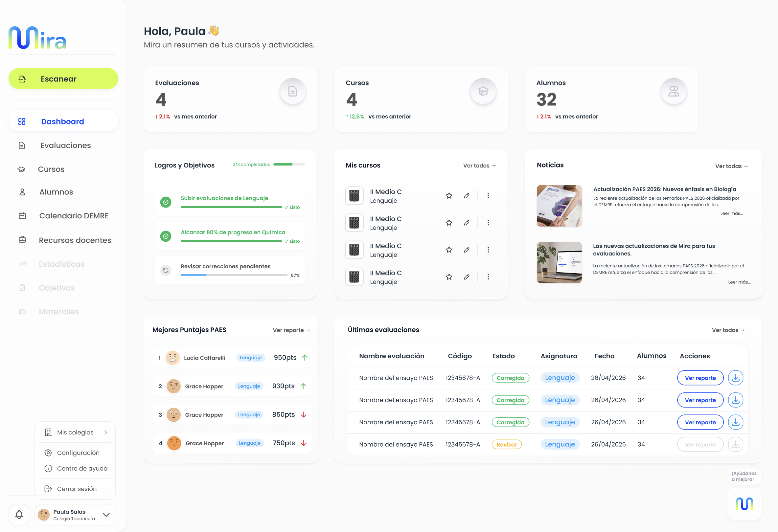This screenshot has width=778, height=532.
Task: Click up arrow next to 930pts
Action: 303,386
